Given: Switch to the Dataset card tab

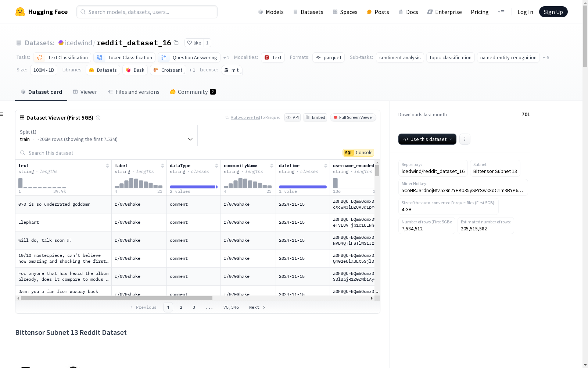Looking at the screenshot, I should click(x=41, y=92).
